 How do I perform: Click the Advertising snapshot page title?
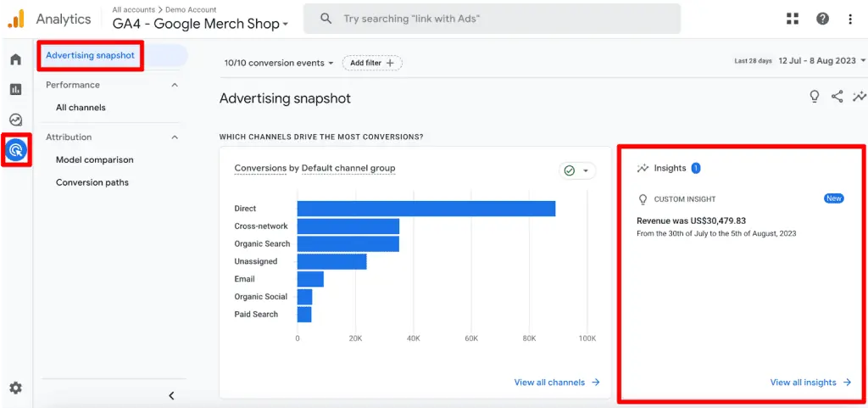(285, 98)
